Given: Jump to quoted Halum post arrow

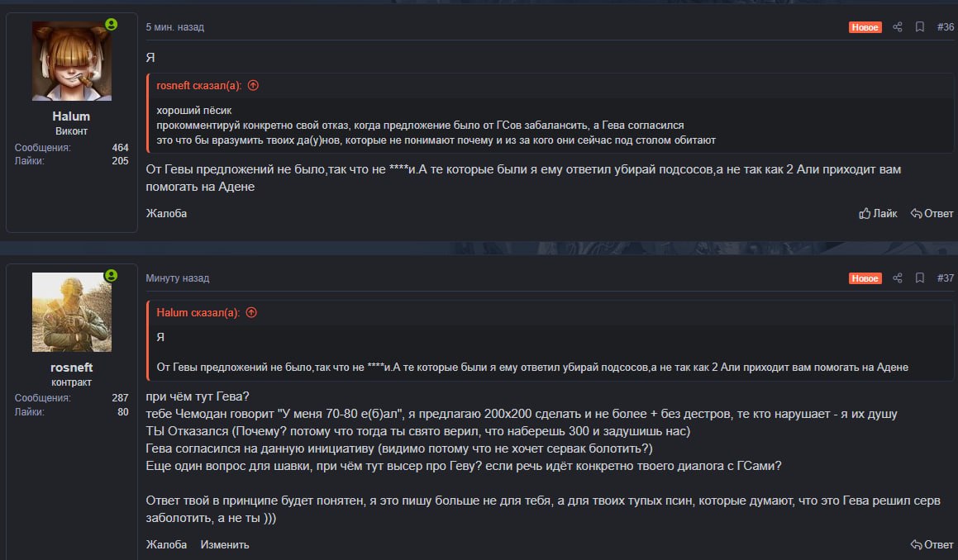Looking at the screenshot, I should [251, 313].
